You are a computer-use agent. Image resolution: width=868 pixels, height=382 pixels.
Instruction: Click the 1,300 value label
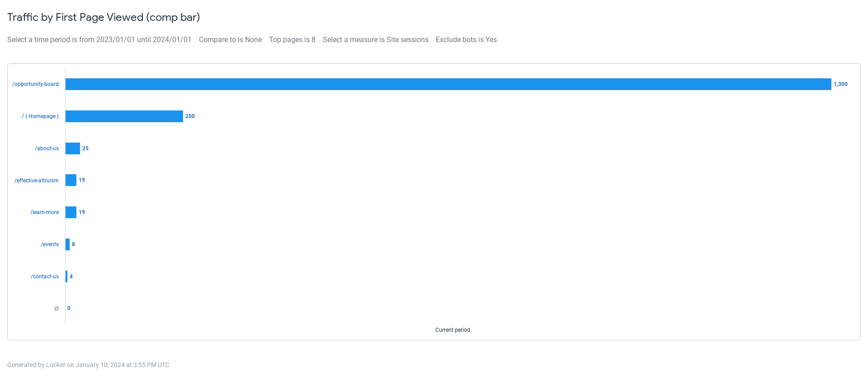point(840,84)
